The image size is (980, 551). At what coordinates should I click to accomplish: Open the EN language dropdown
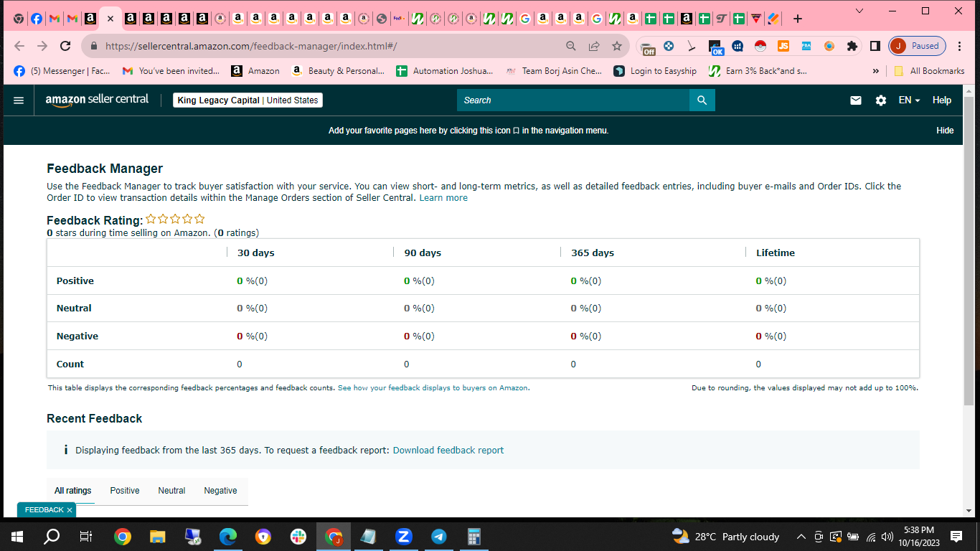tap(909, 100)
